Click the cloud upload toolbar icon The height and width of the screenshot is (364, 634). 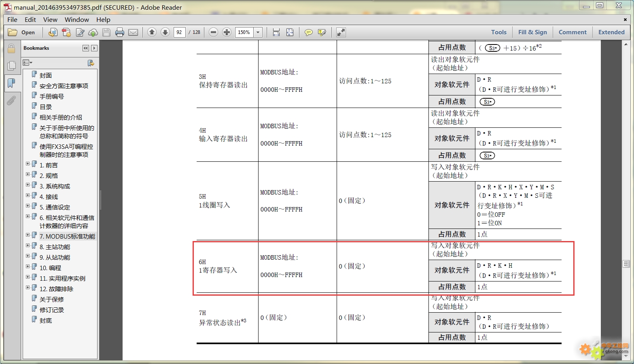pos(93,32)
